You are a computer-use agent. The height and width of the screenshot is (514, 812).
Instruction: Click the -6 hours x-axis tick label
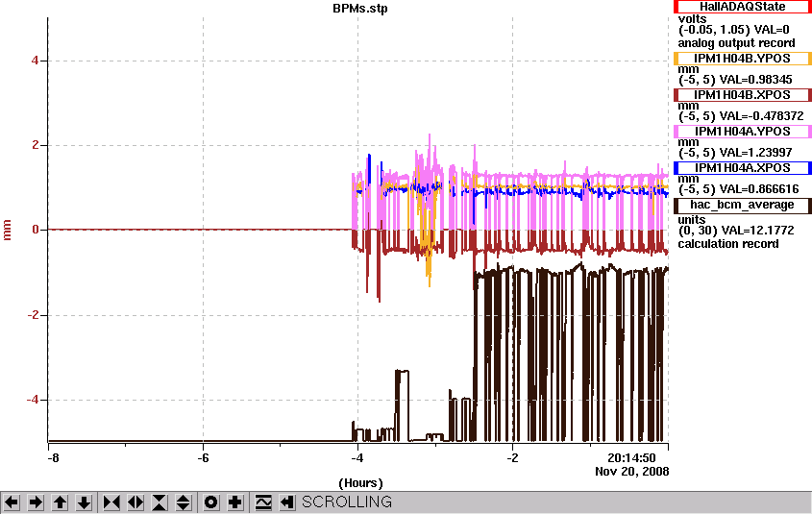pyautogui.click(x=203, y=458)
